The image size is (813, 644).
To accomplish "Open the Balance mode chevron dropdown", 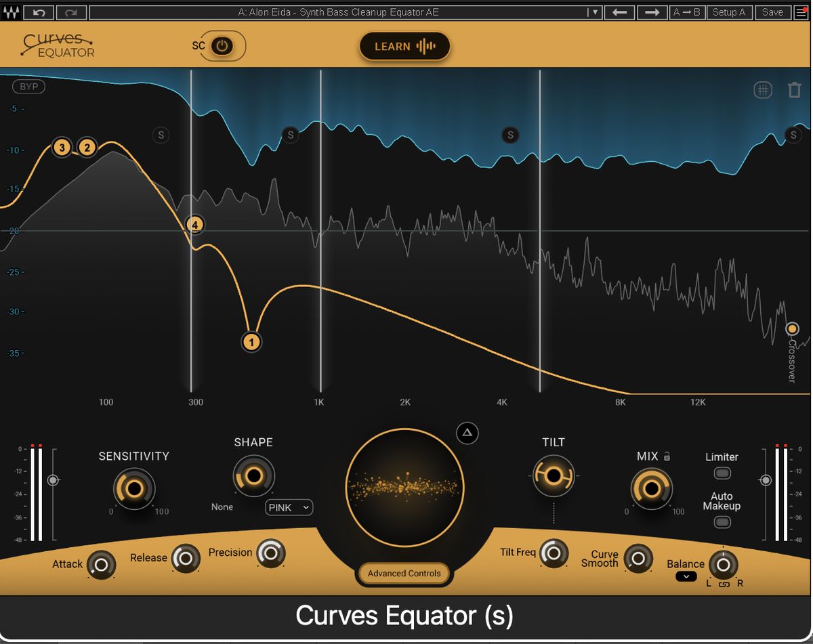I will [686, 576].
